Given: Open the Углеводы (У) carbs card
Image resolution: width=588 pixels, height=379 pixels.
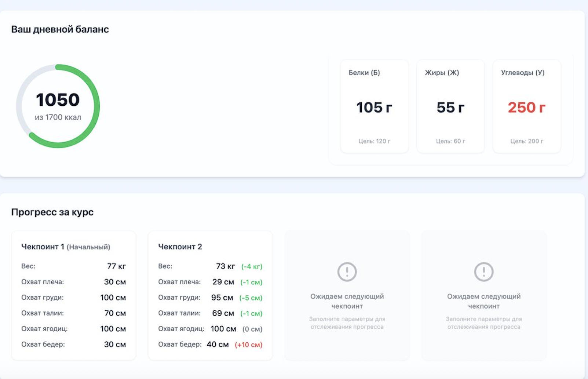Looking at the screenshot, I should 526,106.
